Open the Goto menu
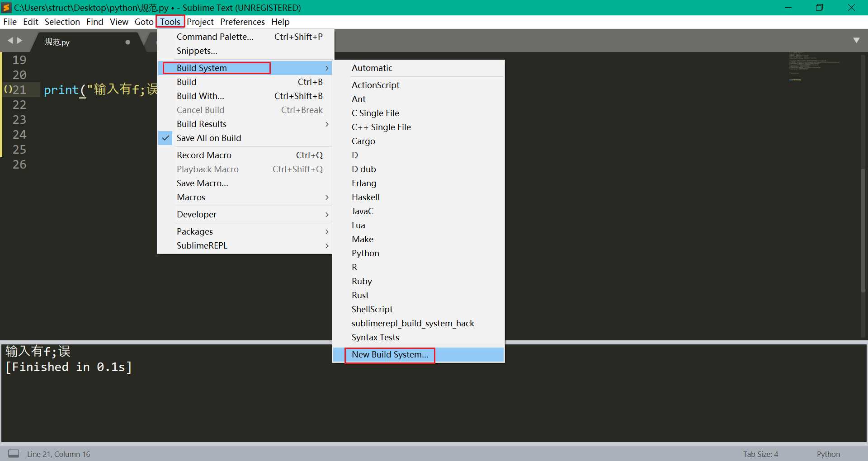The image size is (868, 461). click(x=144, y=22)
